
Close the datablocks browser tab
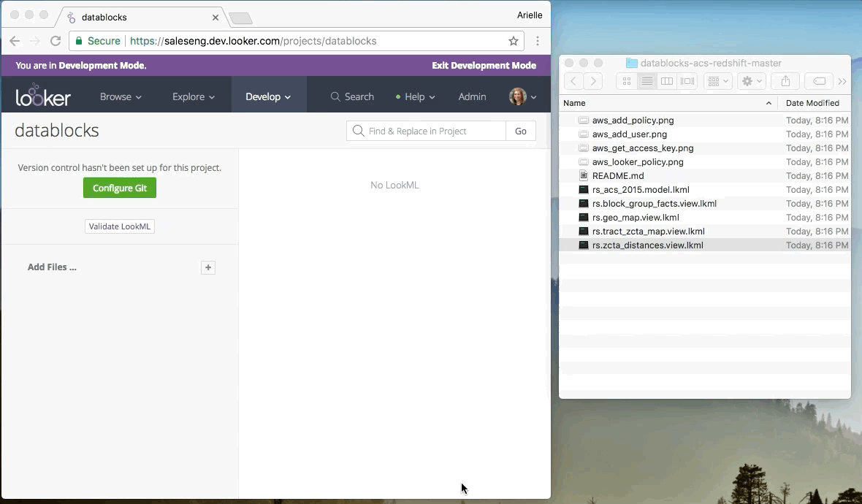215,18
